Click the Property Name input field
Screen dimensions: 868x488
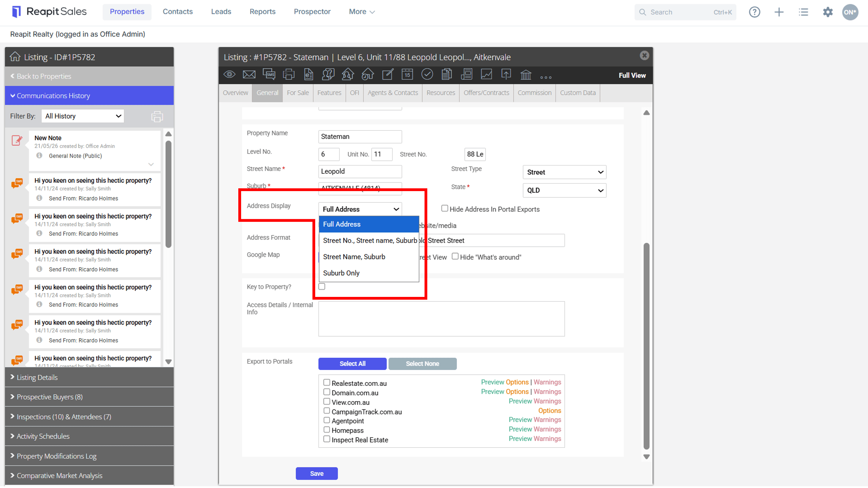click(x=360, y=137)
